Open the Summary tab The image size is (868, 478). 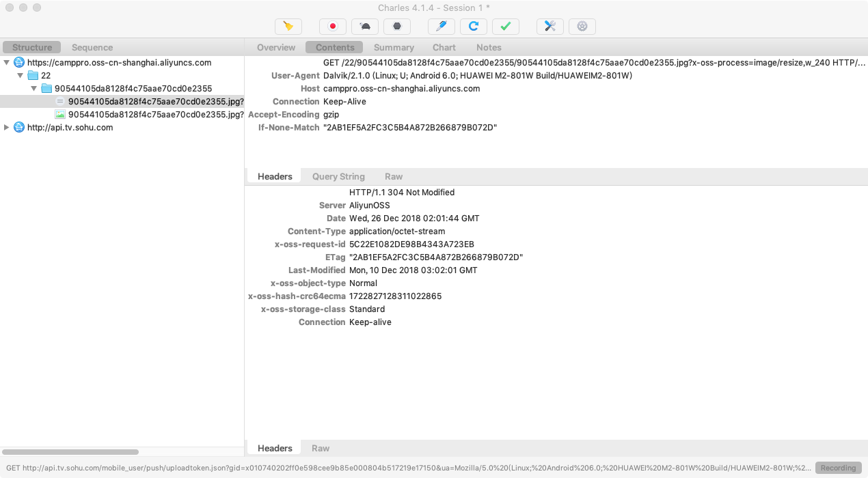pos(394,47)
